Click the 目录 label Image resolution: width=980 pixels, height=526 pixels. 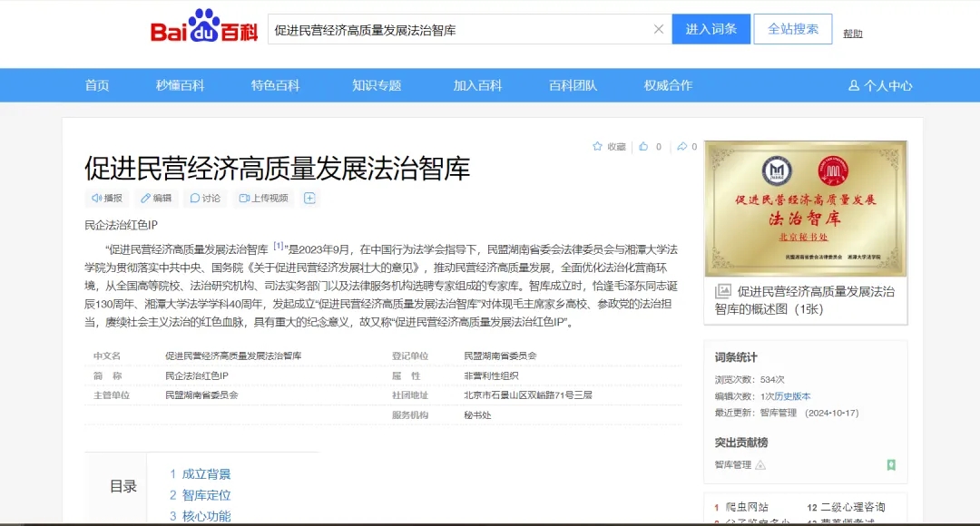[x=123, y=487]
